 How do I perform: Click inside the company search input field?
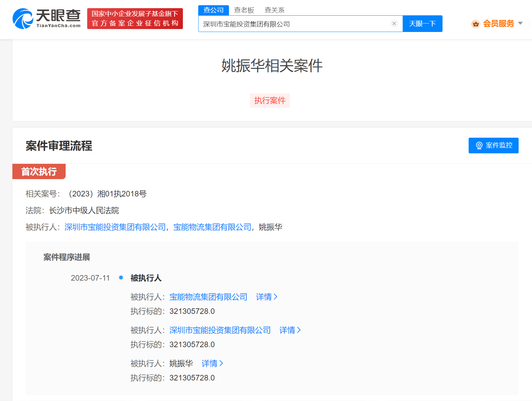coord(294,23)
